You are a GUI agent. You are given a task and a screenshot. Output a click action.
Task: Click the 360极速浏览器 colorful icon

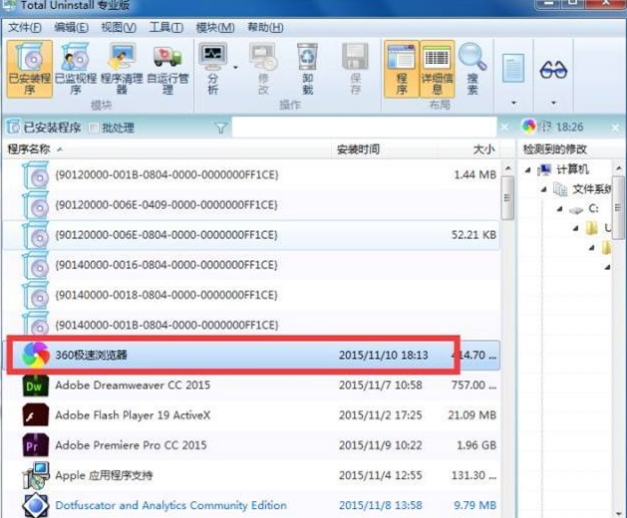pyautogui.click(x=36, y=355)
